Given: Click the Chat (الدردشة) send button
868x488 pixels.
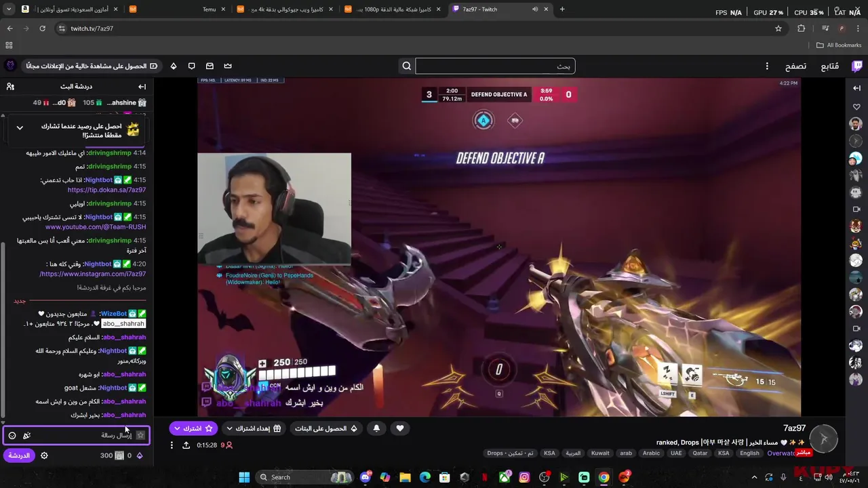Looking at the screenshot, I should point(19,455).
